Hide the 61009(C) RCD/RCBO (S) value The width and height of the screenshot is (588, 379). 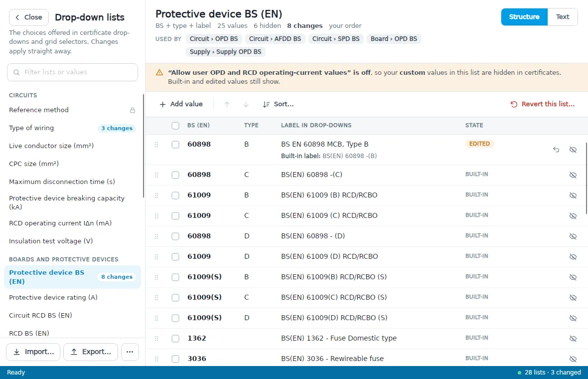click(x=573, y=298)
